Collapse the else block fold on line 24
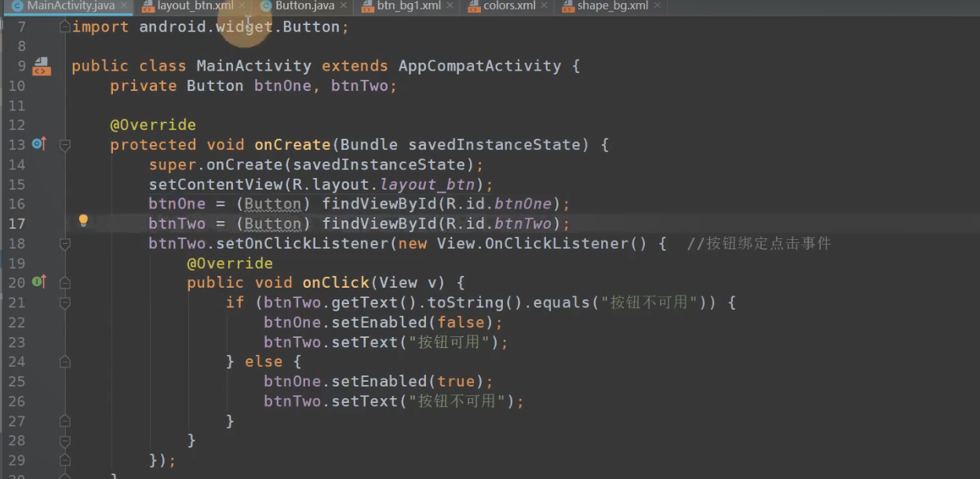980x479 pixels. 65,361
